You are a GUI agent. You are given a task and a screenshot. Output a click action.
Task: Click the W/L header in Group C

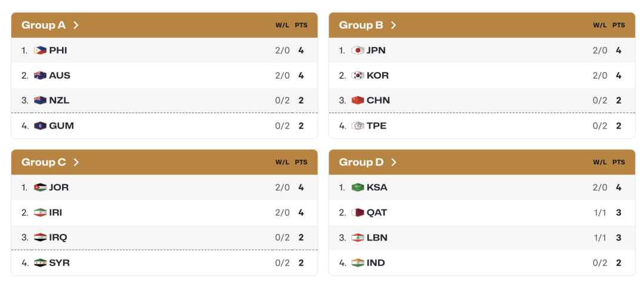282,162
